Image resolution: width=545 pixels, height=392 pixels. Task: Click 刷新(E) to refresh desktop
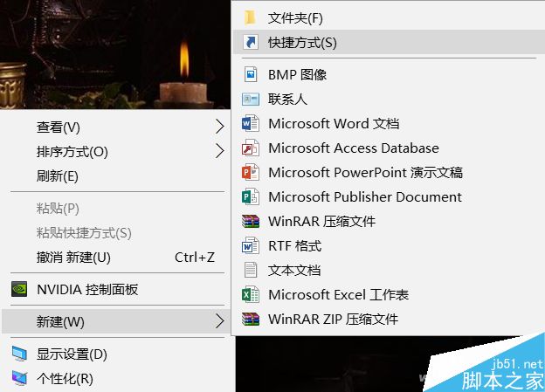coord(116,175)
